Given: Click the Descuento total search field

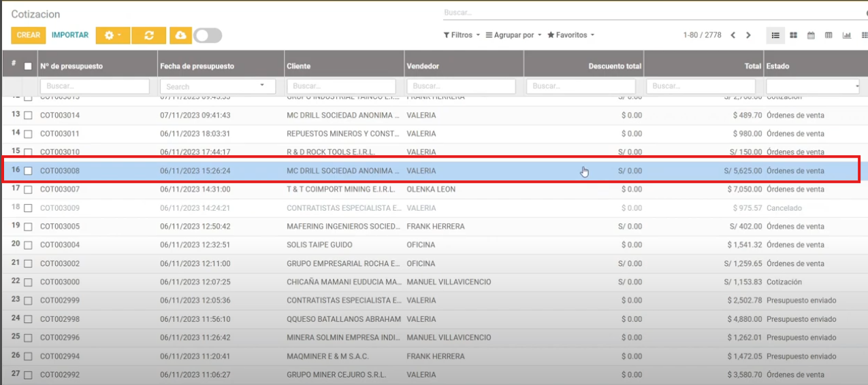Looking at the screenshot, I should (x=581, y=86).
